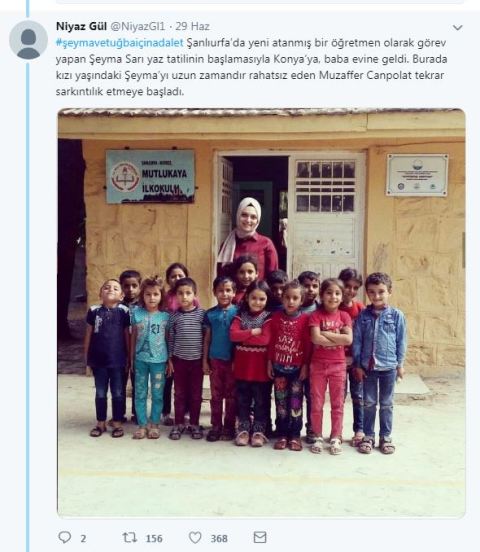
Task: Open the 29 Haz timestamp link
Action: pyautogui.click(x=192, y=26)
